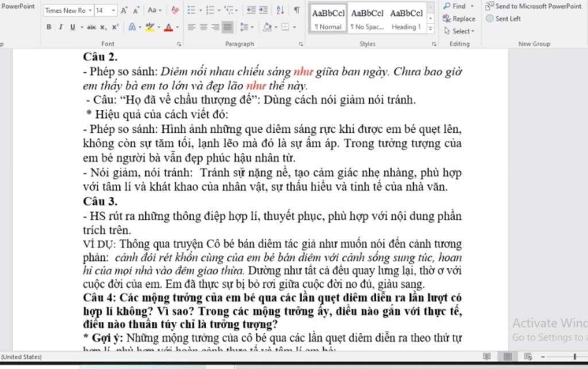Open Styles pane launcher

click(434, 44)
